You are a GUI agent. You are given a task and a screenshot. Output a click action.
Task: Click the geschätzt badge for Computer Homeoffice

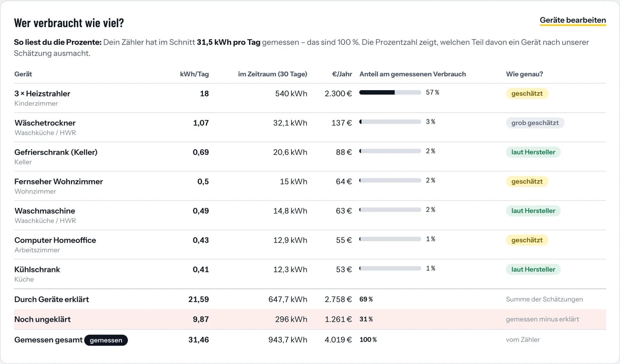[527, 240]
